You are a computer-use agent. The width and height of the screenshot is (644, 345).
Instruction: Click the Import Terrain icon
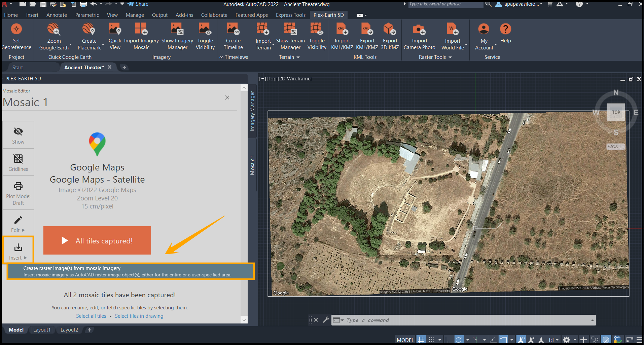click(x=263, y=36)
